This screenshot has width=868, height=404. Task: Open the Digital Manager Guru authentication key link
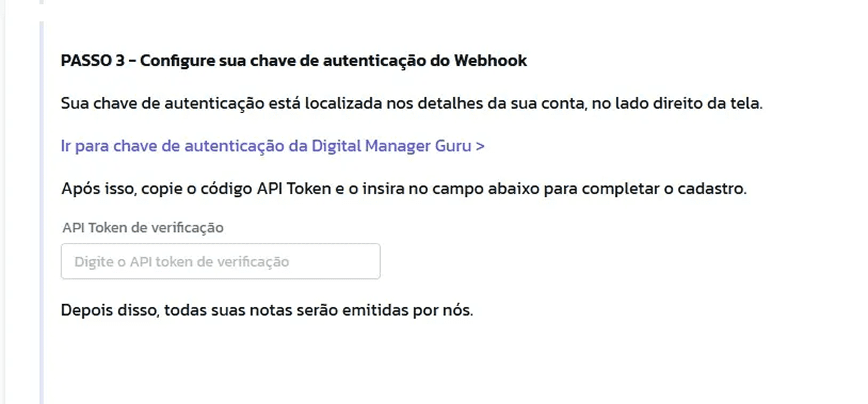(273, 146)
